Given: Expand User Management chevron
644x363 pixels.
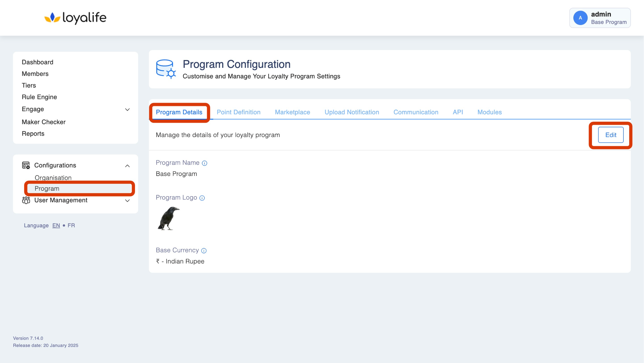Looking at the screenshot, I should tap(127, 201).
